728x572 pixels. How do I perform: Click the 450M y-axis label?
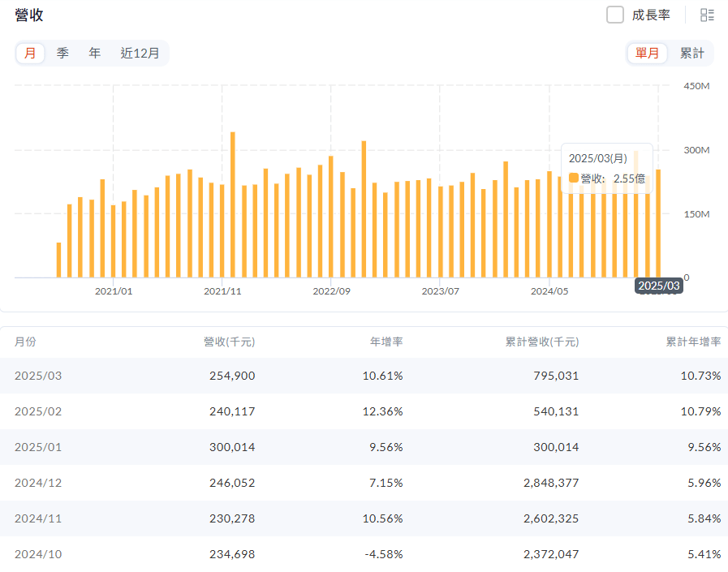(696, 86)
